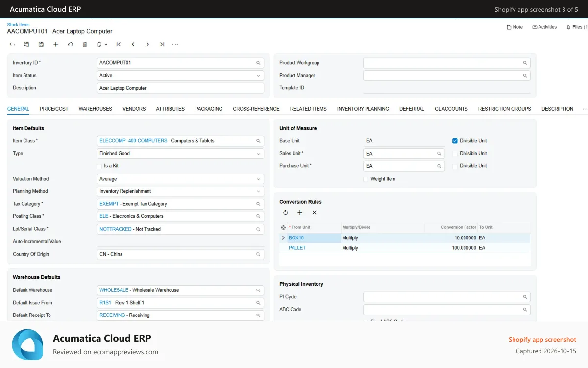Toggle the Weight Item checkbox
The height and width of the screenshot is (368, 588).
[x=366, y=179]
